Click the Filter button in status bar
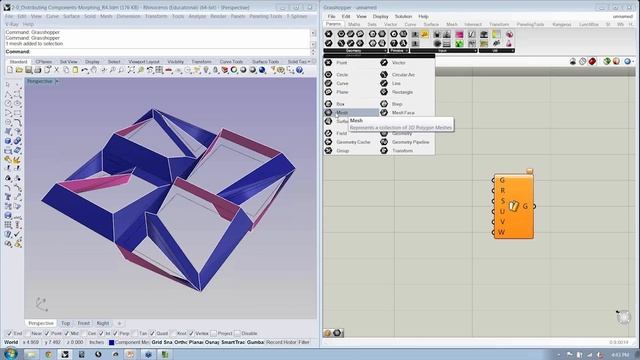Viewport: 640px width, 360px height. (304, 342)
